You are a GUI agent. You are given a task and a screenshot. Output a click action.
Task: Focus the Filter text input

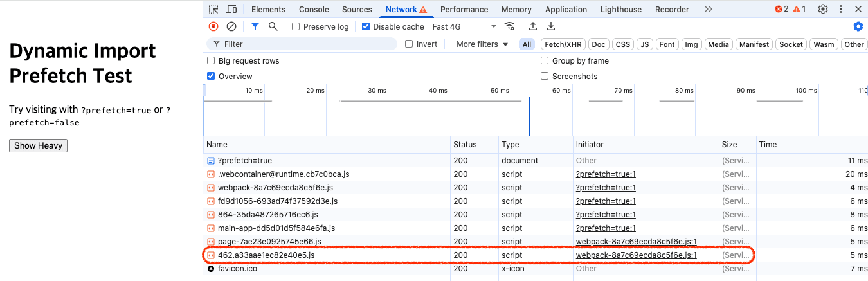(309, 44)
